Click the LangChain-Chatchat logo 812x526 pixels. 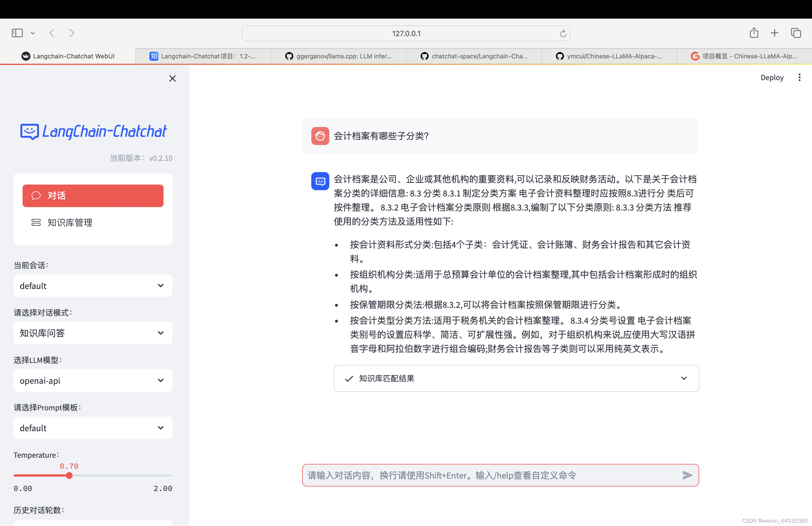click(x=93, y=131)
